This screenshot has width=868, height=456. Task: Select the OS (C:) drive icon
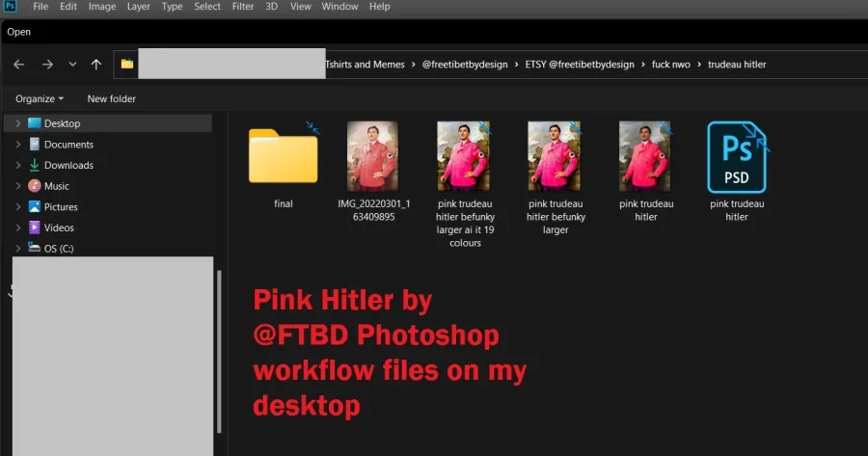35,248
